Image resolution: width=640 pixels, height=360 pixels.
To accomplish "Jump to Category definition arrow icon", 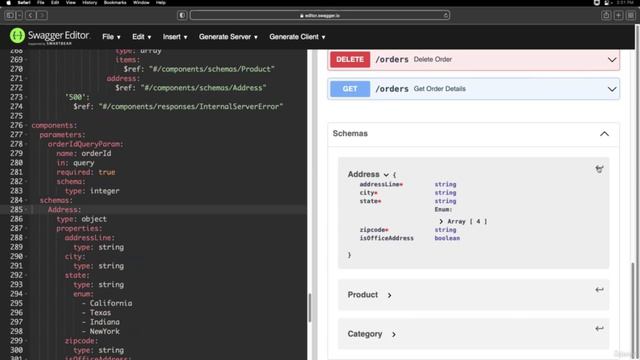I will (599, 329).
